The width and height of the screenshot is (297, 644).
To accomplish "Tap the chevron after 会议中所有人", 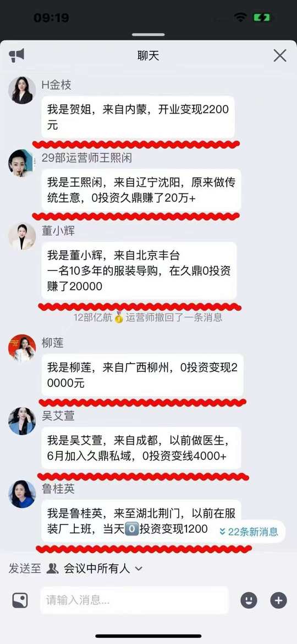I will click(139, 569).
